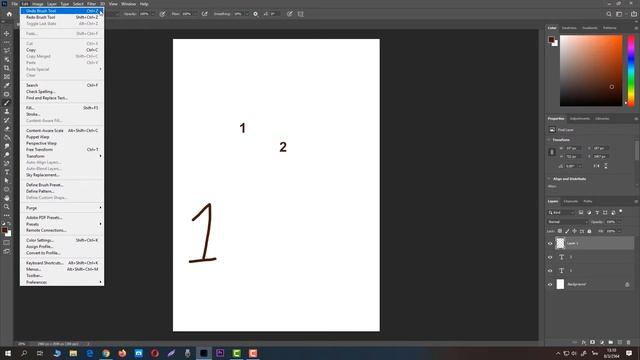Viewport: 640px width, 360px height.
Task: Open the Window menu
Action: coord(128,4)
